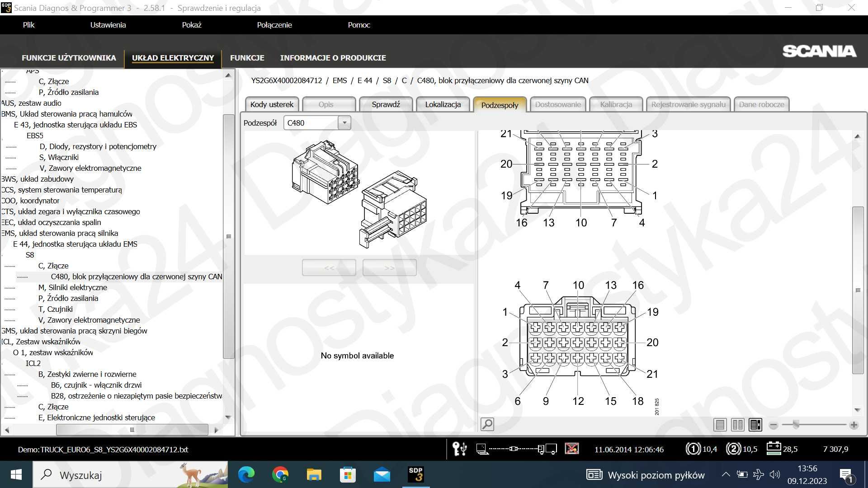This screenshot has width=868, height=488.
Task: Click the zoom in plus icon
Action: click(854, 425)
